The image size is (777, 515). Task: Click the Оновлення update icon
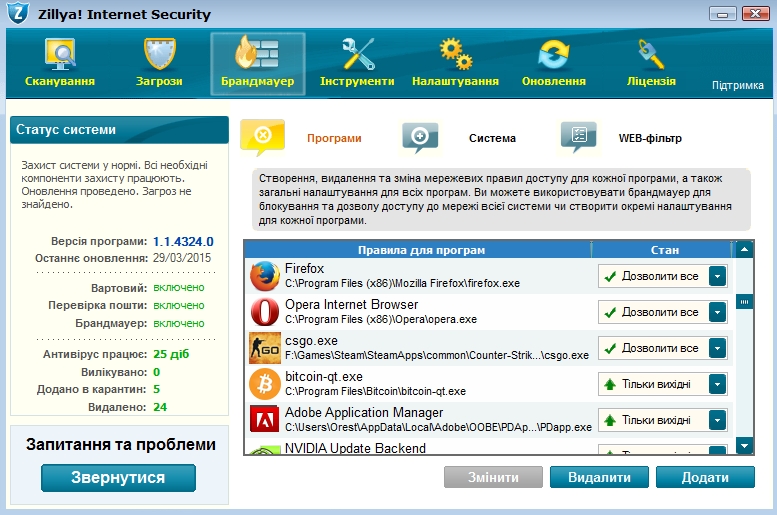pos(553,55)
